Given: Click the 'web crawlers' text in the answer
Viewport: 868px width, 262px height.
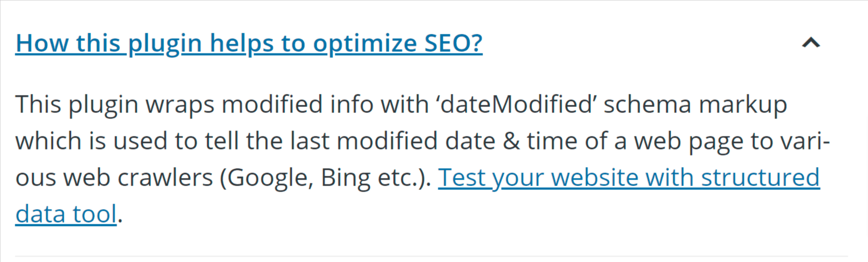Looking at the screenshot, I should tap(138, 177).
